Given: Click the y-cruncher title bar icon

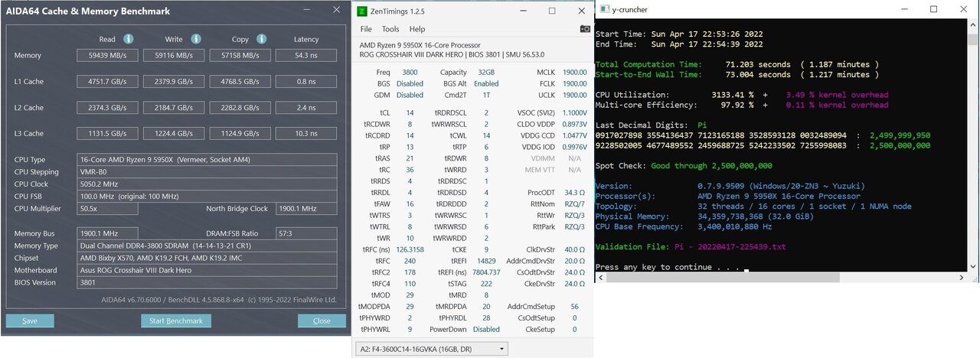Looking at the screenshot, I should [605, 9].
